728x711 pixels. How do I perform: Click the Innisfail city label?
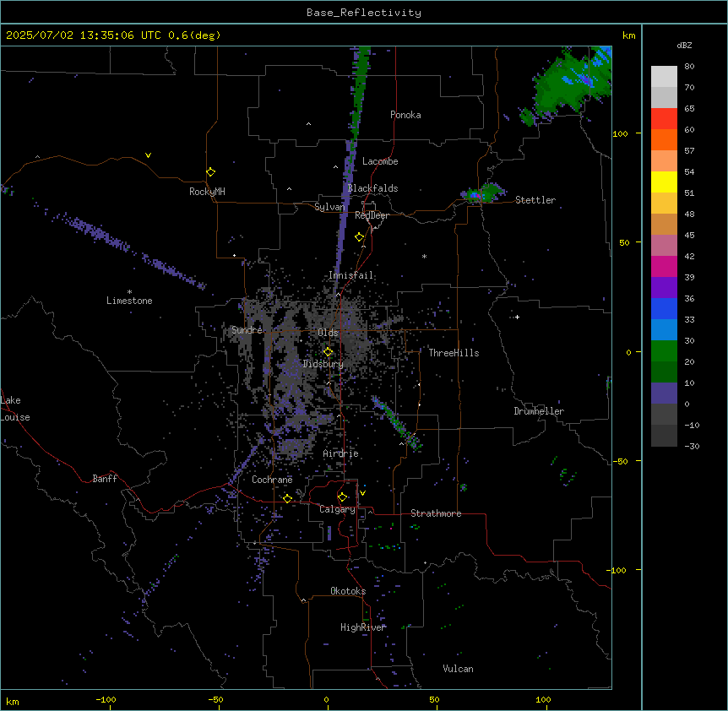pyautogui.click(x=350, y=275)
